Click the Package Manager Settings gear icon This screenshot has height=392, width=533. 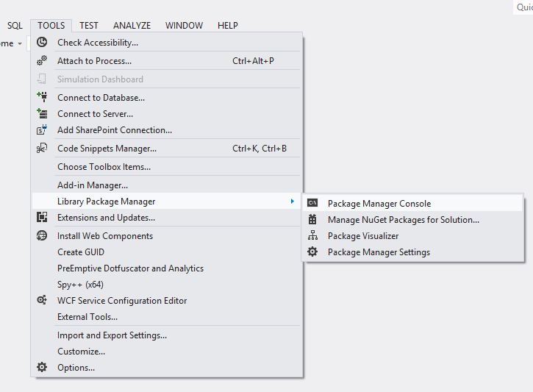click(x=312, y=252)
